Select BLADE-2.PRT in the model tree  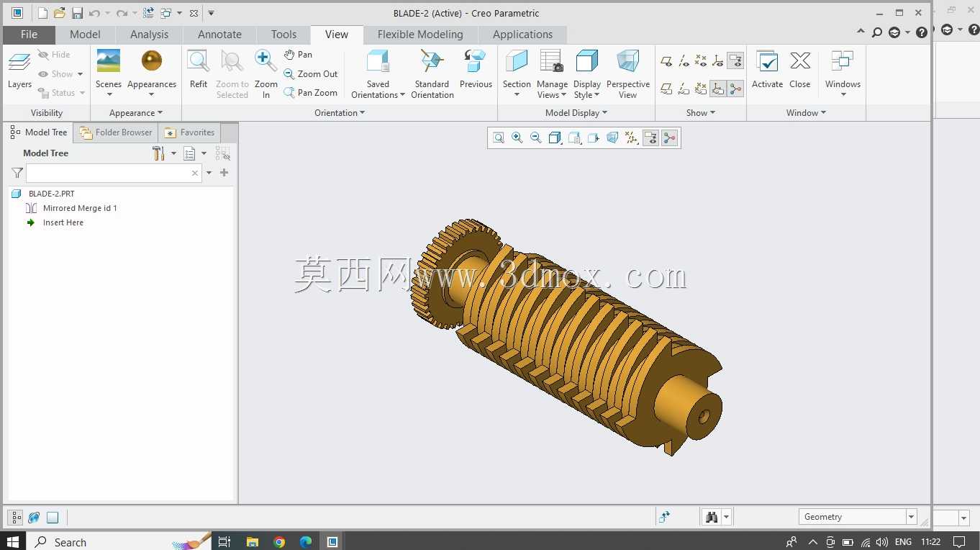tap(51, 194)
